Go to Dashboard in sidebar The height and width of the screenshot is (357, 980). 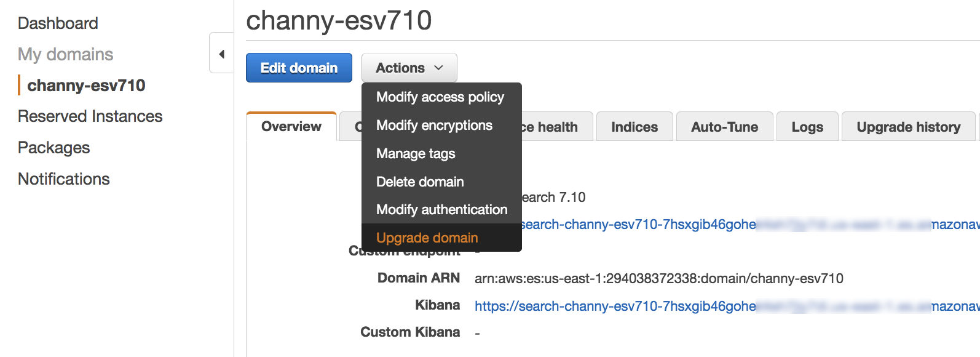(58, 23)
